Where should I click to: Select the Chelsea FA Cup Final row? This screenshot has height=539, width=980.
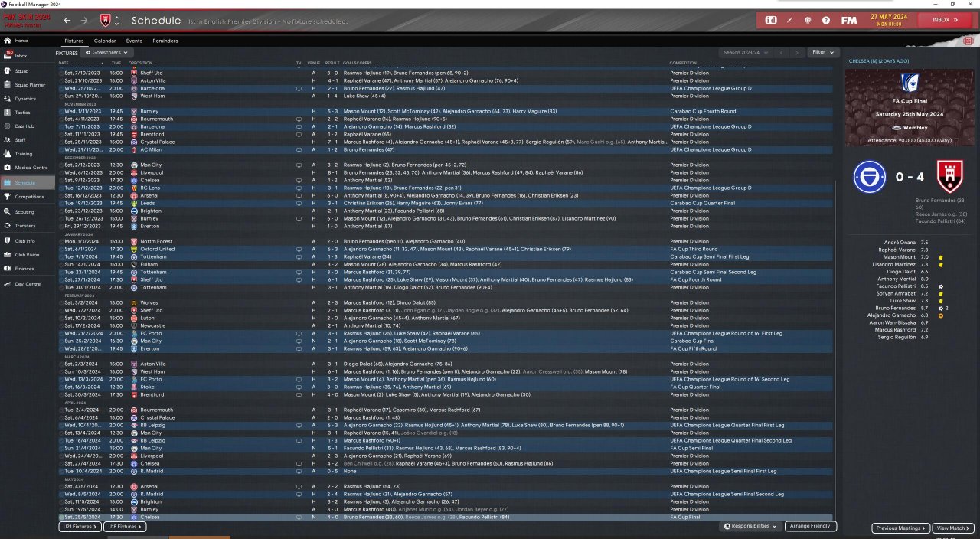[446, 517]
